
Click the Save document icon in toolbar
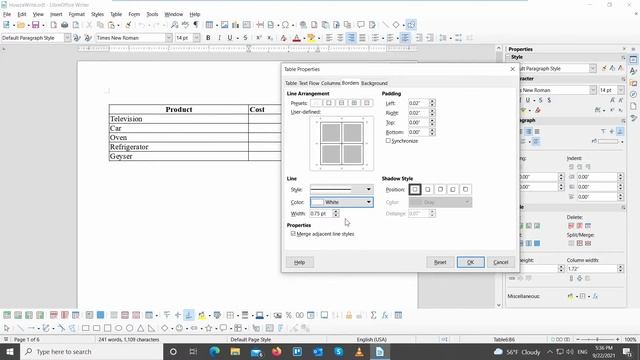(36, 25)
